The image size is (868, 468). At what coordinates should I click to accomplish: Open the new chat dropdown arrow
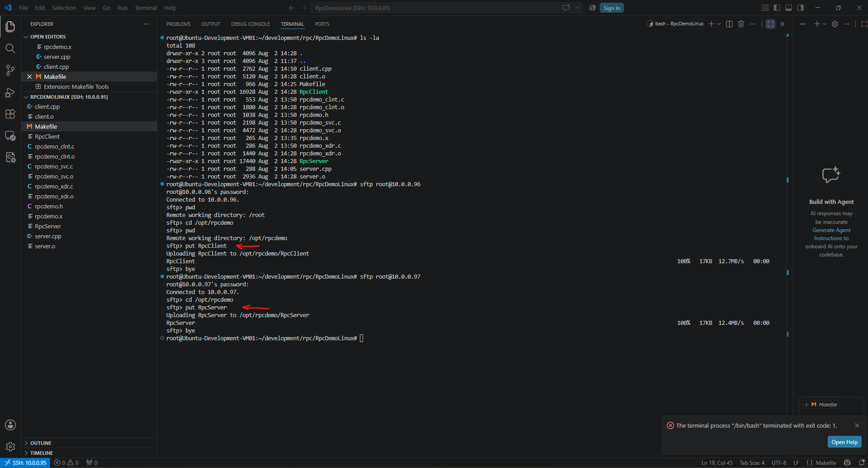click(x=824, y=24)
